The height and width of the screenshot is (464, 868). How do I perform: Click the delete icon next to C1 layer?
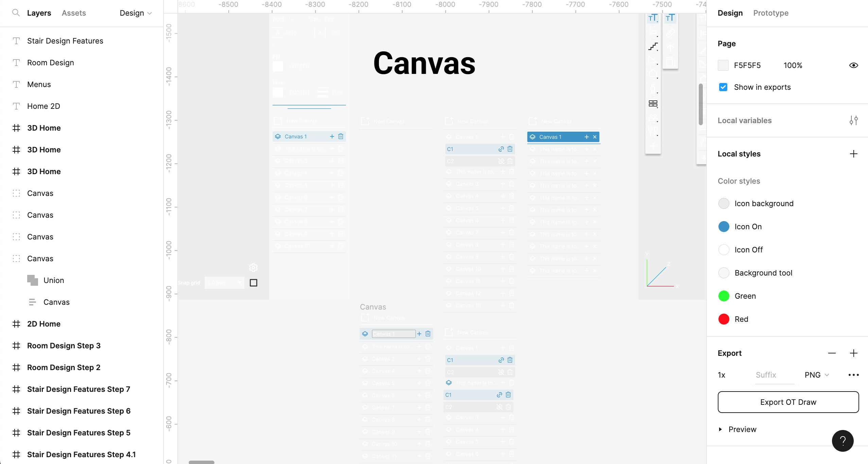coord(510,149)
